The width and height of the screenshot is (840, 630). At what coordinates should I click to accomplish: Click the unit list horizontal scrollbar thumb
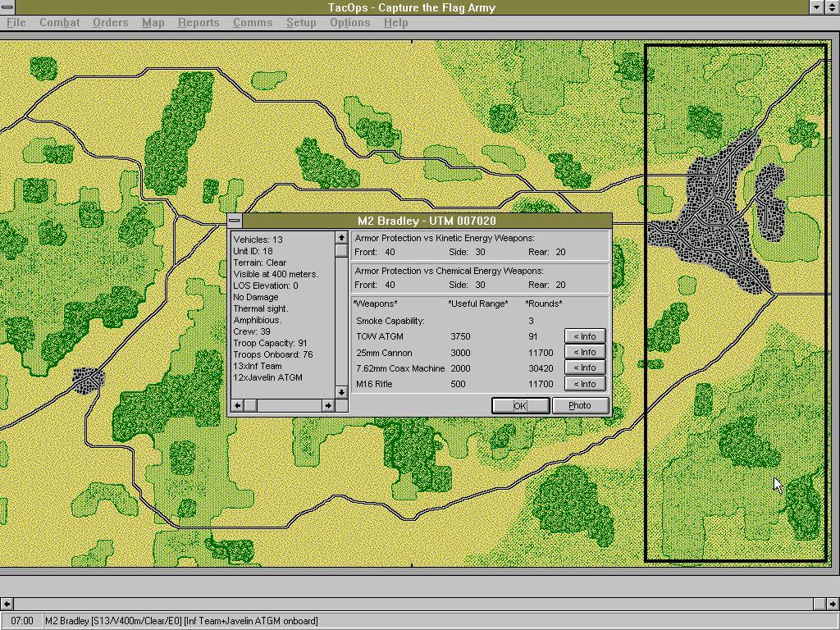tap(250, 406)
